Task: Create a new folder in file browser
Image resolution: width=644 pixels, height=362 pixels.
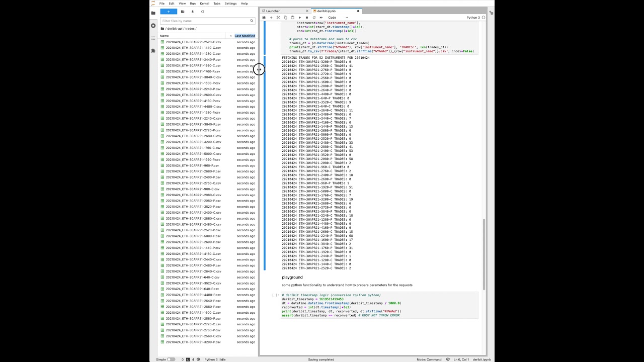Action: 183,12
